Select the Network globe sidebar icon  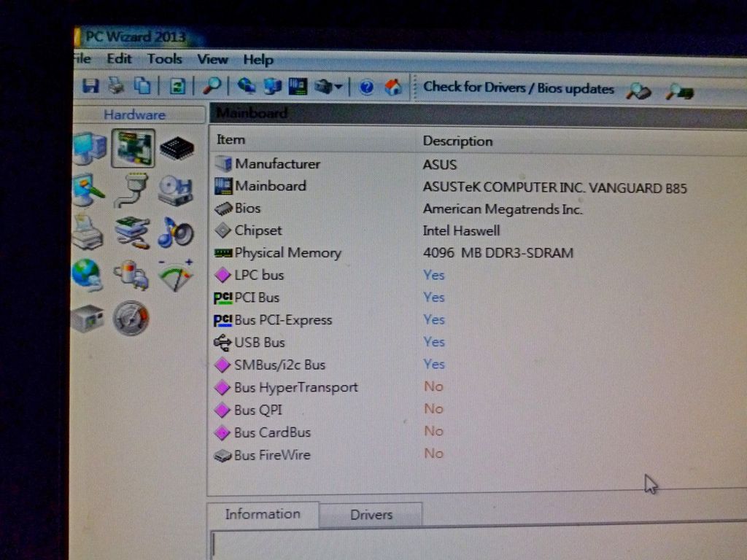tap(87, 275)
